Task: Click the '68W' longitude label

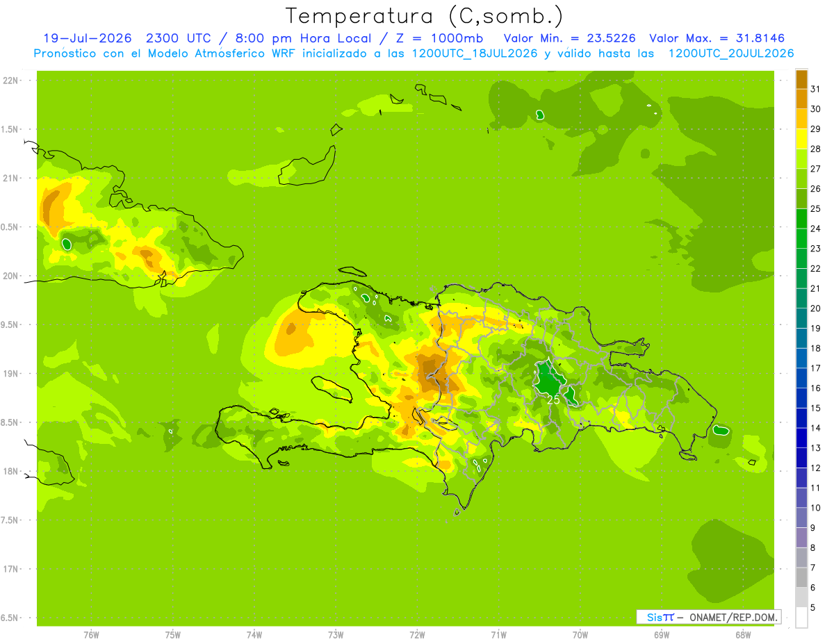Action: [x=743, y=635]
